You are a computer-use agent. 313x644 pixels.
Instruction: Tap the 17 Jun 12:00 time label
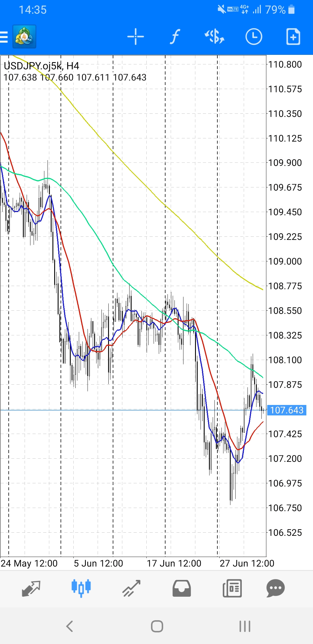point(174,563)
